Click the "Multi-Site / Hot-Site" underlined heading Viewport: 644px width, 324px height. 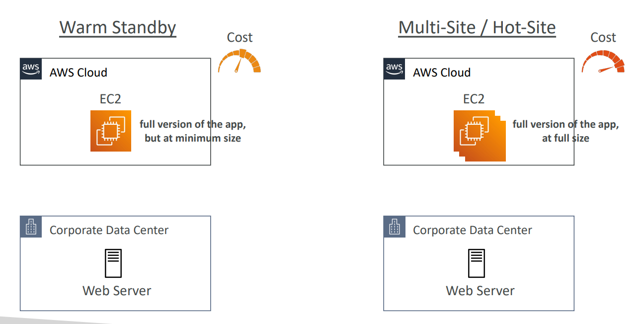tap(477, 27)
